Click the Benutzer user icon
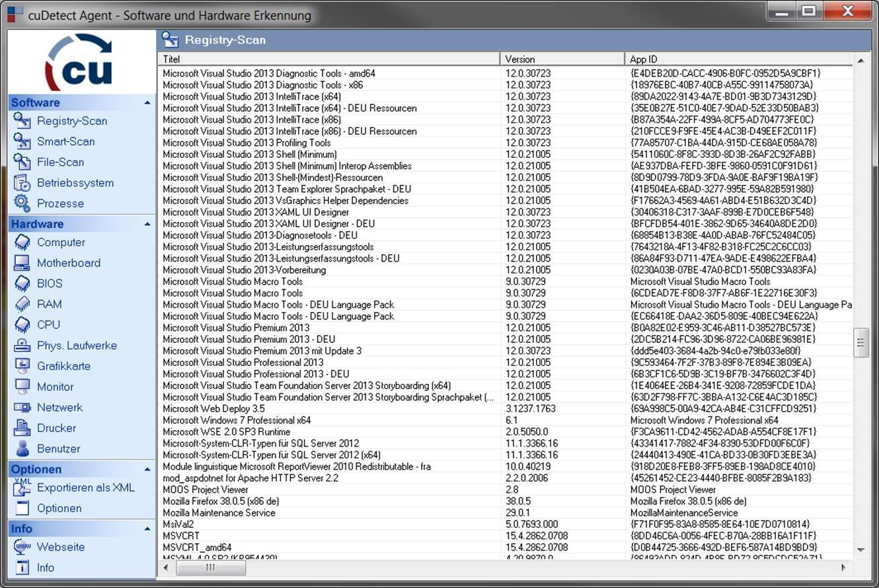879x588 pixels. pyautogui.click(x=22, y=449)
